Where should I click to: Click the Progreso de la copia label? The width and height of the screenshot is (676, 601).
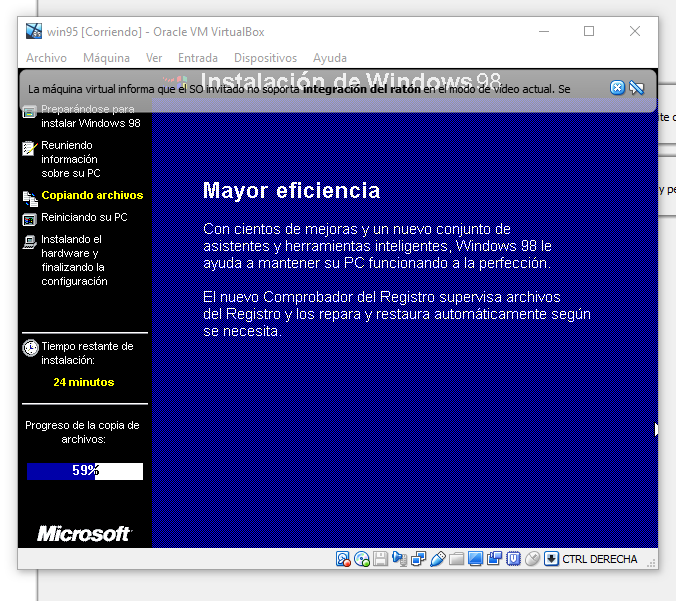[82, 432]
